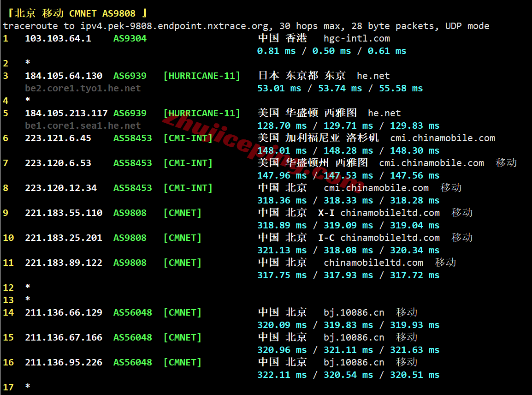532x395 pixels.
Task: Click [CMNET] tag on hop 10
Action: (182, 238)
